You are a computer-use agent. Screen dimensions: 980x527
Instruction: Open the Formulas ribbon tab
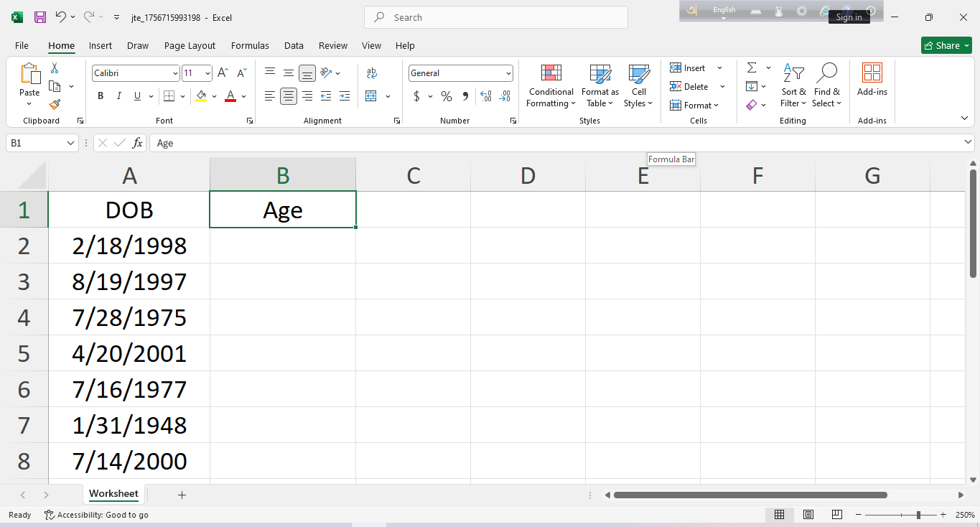[250, 45]
